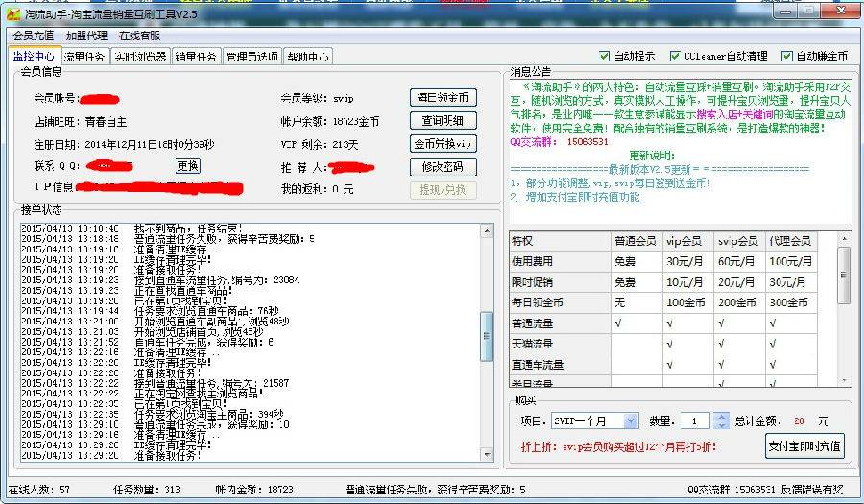Click the 注册日期 2014年12月11日 text

tap(124, 144)
